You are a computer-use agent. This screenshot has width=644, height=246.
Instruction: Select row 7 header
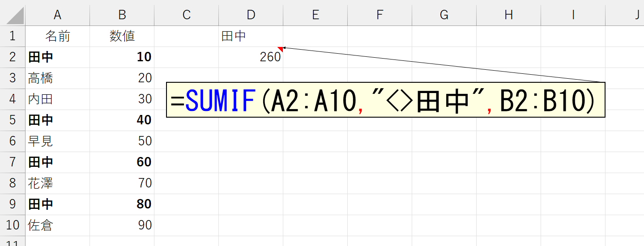13,162
